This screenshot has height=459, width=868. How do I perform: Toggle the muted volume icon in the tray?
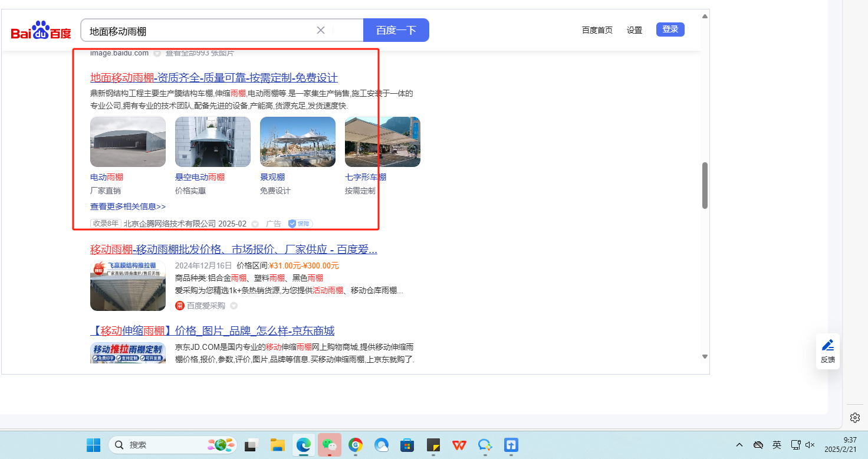pyautogui.click(x=810, y=445)
